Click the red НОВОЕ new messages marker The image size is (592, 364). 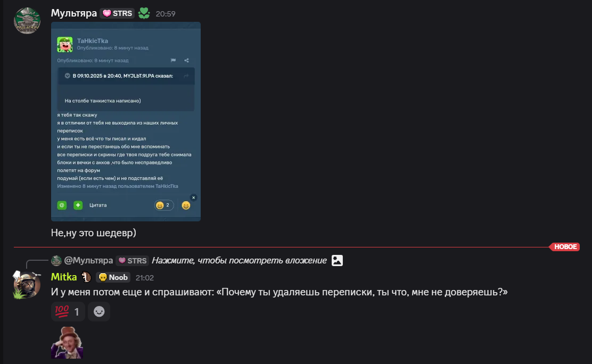click(x=565, y=247)
